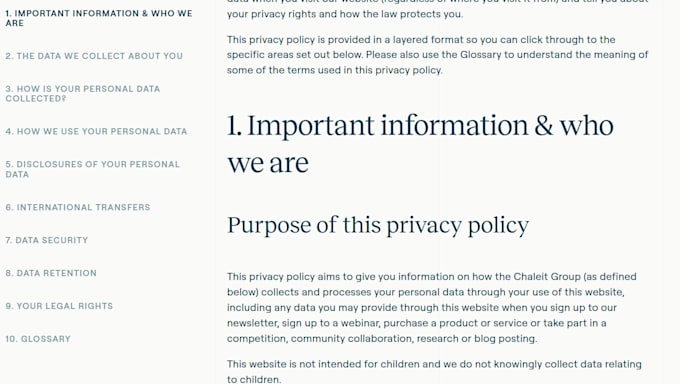Go to The Data We Collect About You
Viewport: 680px width, 384px height.
coord(94,56)
